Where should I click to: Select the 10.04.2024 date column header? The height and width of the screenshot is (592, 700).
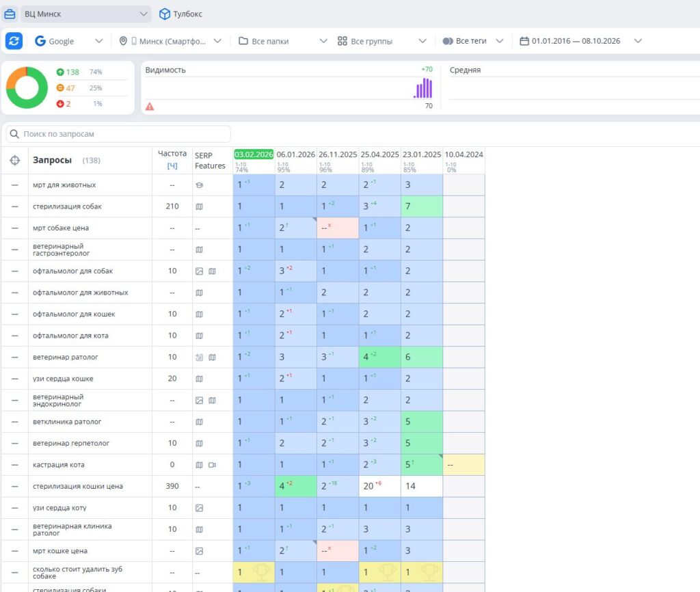coord(464,154)
